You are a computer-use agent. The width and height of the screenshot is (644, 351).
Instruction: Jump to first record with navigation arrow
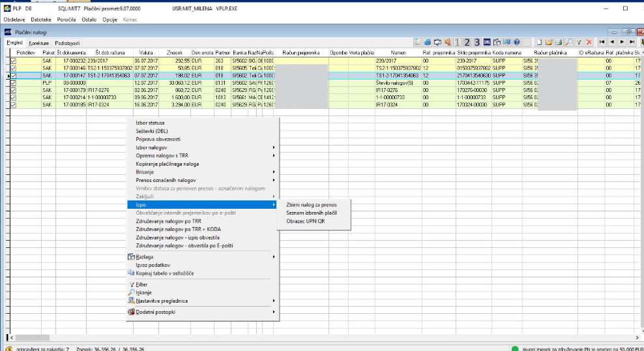(602, 42)
